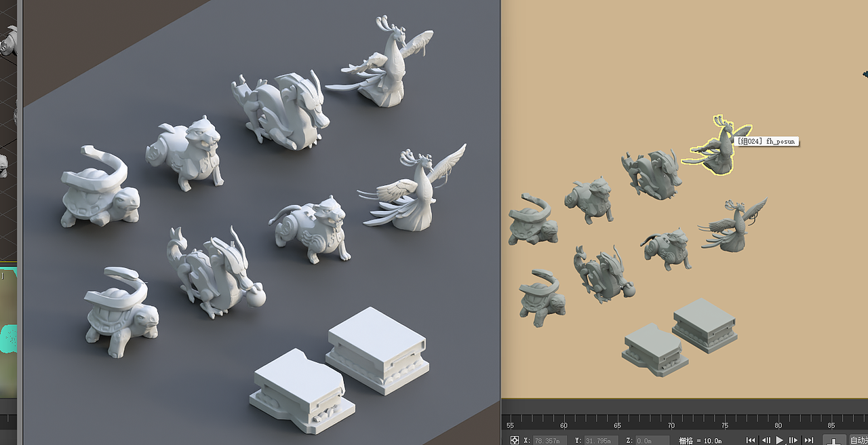Step to the previous frame

click(766, 440)
